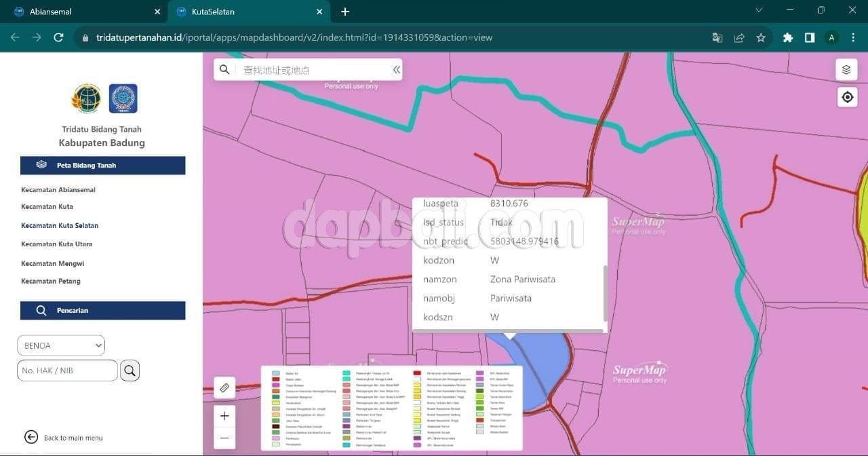Zoom in the map with plus button
The image size is (868, 456).
click(x=224, y=416)
